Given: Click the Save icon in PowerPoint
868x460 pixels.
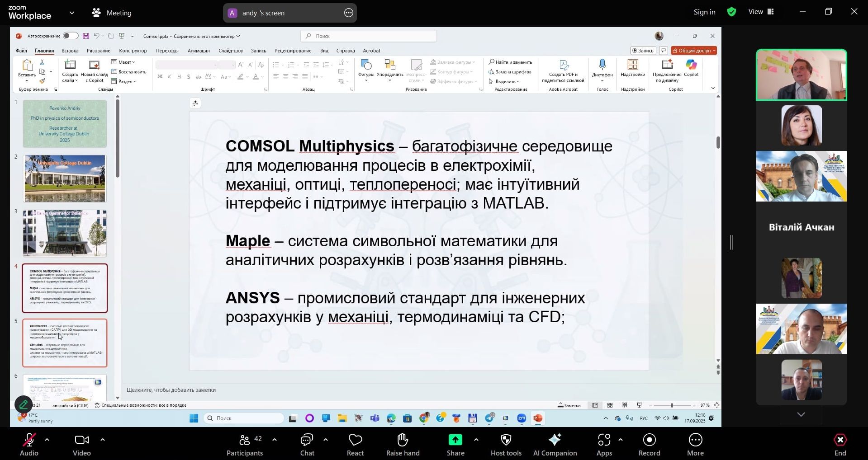Looking at the screenshot, I should (85, 36).
